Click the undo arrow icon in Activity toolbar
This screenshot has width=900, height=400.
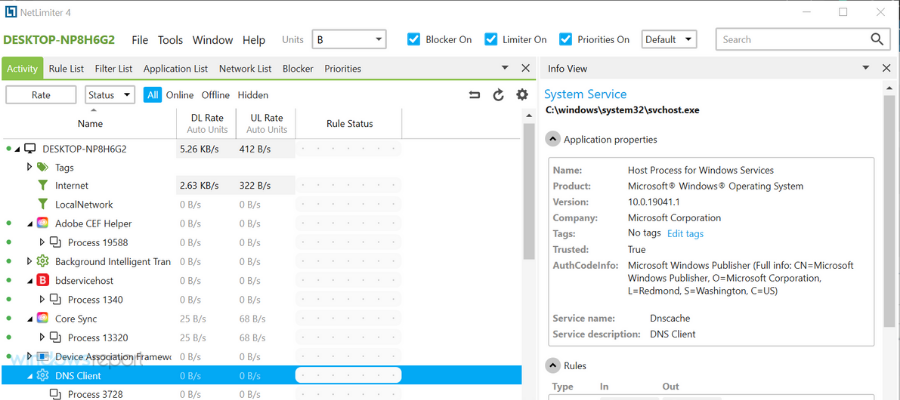475,95
